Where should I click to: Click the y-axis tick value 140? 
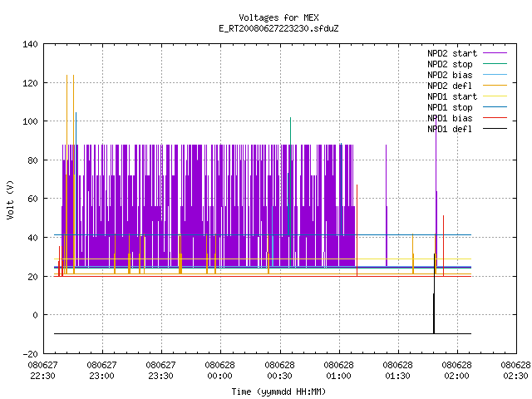[30, 44]
